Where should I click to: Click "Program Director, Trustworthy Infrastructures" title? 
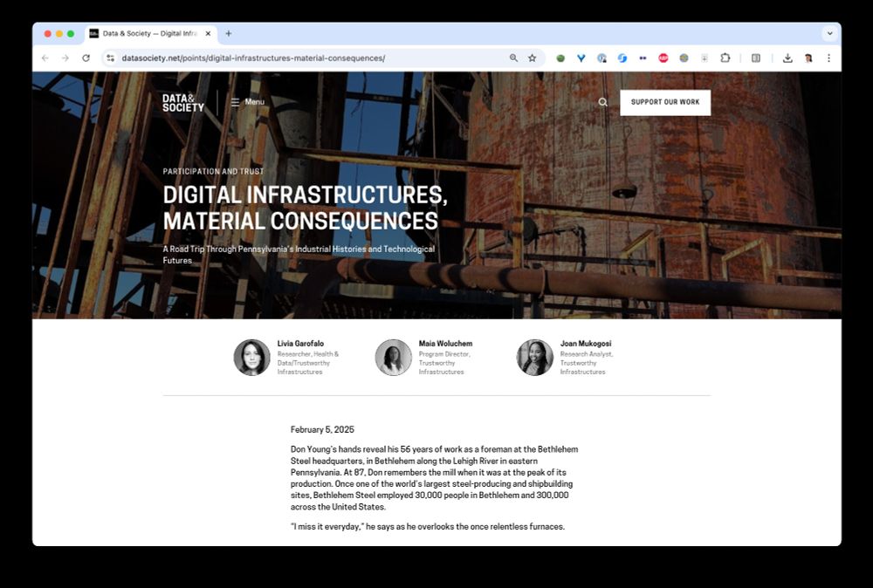444,363
